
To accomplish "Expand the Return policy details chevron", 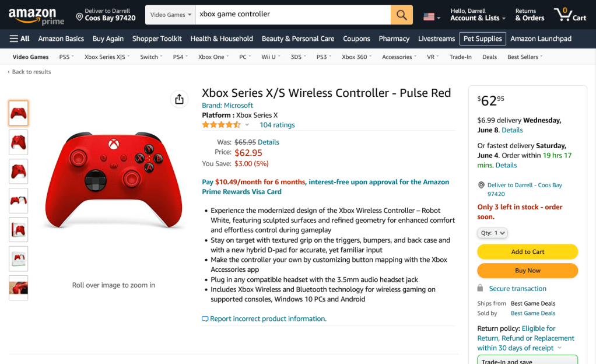I will [x=560, y=348].
